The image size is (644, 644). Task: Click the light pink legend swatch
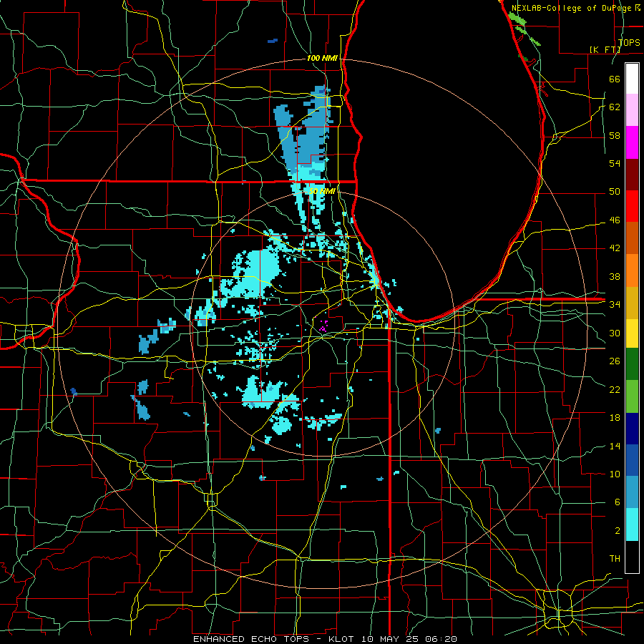click(x=632, y=110)
